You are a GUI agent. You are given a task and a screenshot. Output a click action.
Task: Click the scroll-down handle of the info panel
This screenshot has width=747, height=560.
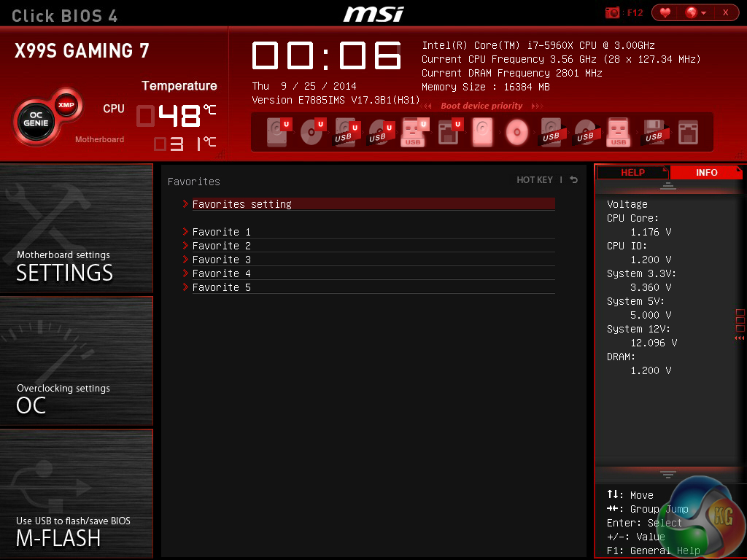coord(668,474)
